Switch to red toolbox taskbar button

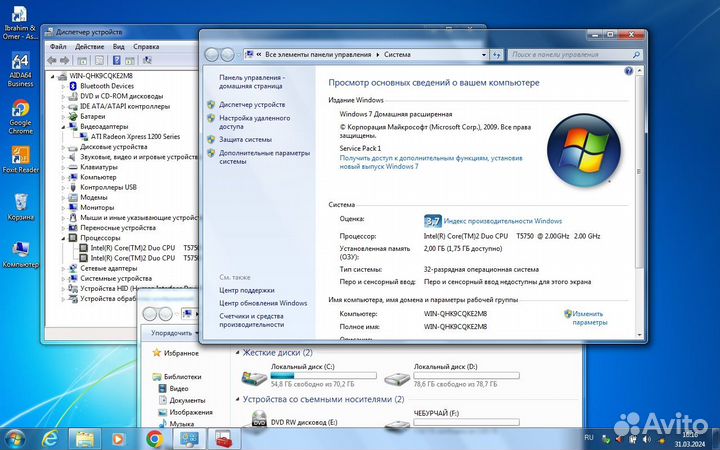pyautogui.click(x=224, y=439)
